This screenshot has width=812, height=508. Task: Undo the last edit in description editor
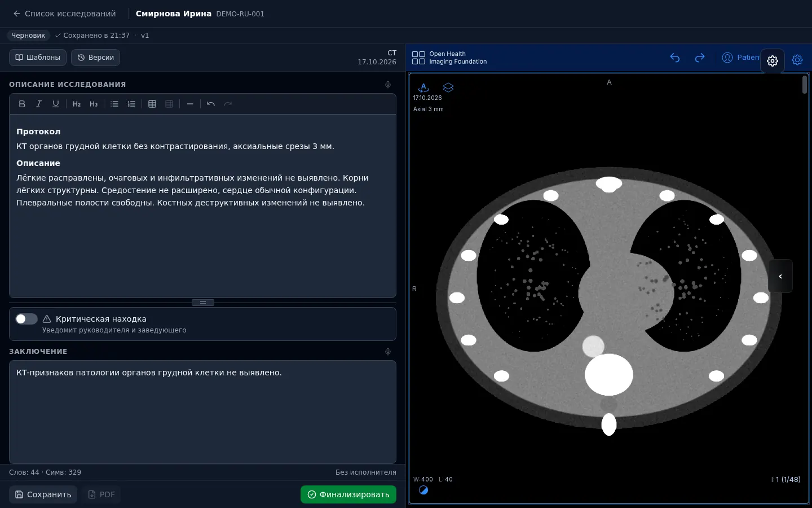coord(211,104)
